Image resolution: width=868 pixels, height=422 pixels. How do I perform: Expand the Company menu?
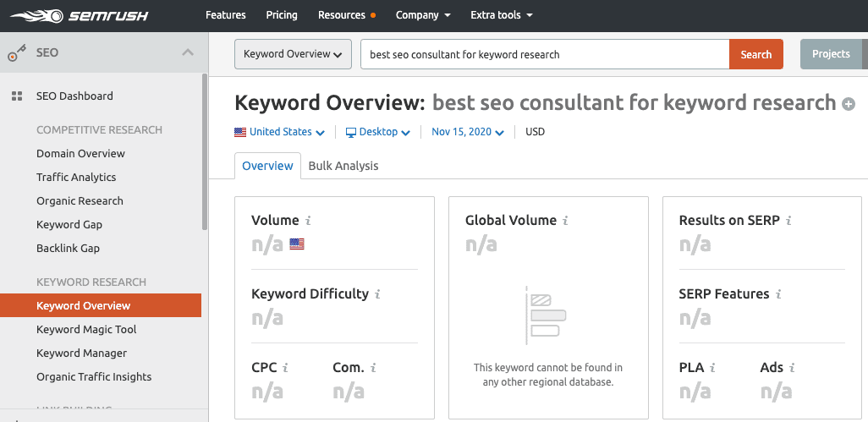pos(423,15)
